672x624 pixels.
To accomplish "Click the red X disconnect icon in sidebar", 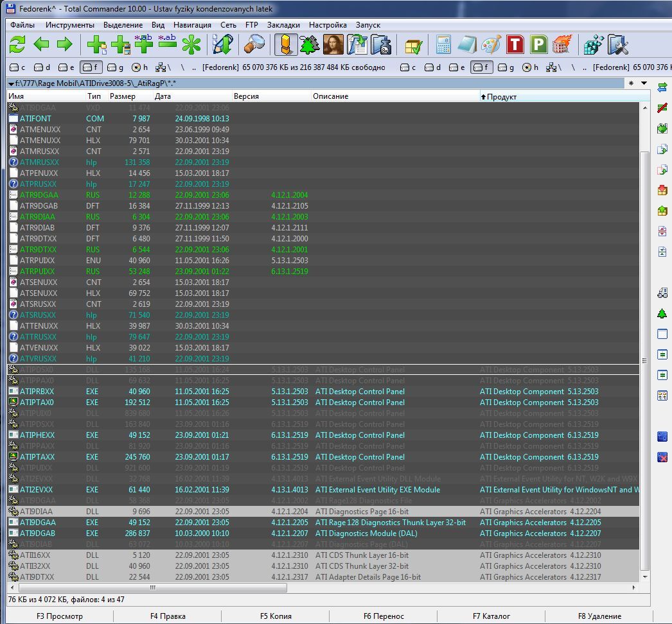I will pyautogui.click(x=662, y=457).
